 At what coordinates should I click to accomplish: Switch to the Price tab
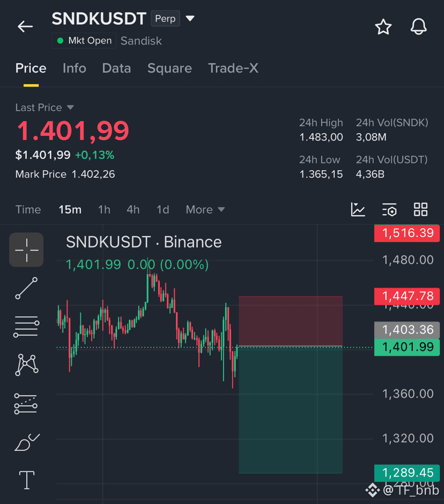[31, 68]
